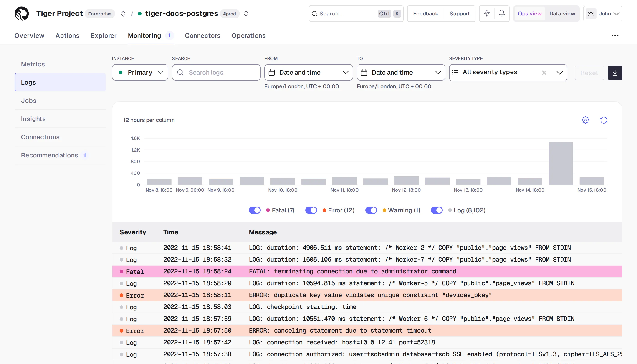Select the Fatal log row at 18:58:24
Image resolution: width=637 pixels, height=364 pixels.
pyautogui.click(x=367, y=271)
